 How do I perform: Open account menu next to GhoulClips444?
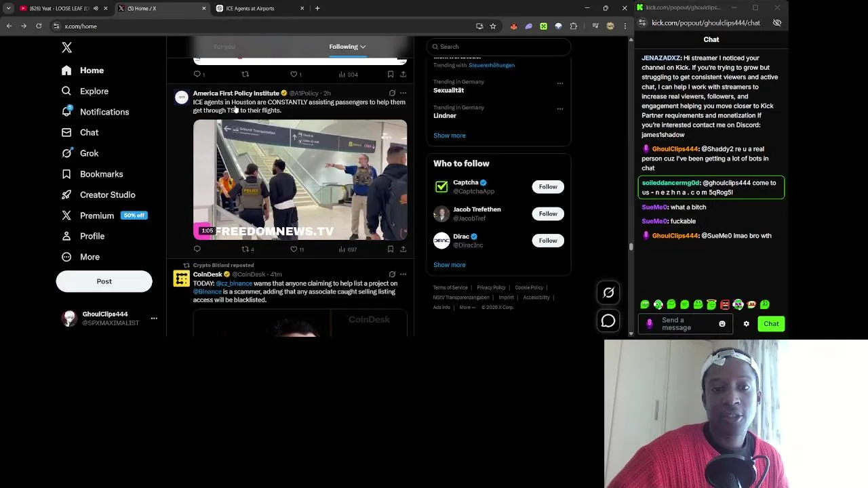(154, 319)
